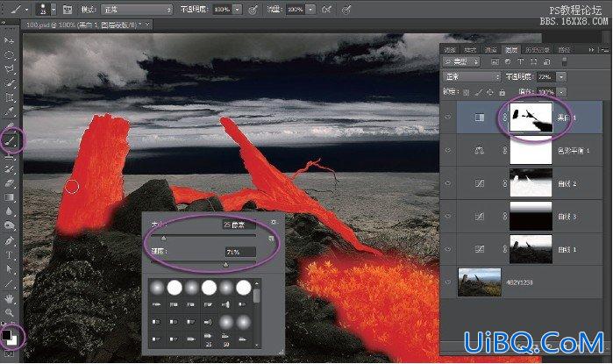Select the Hand tool
The width and height of the screenshot is (613, 364).
click(x=9, y=299)
